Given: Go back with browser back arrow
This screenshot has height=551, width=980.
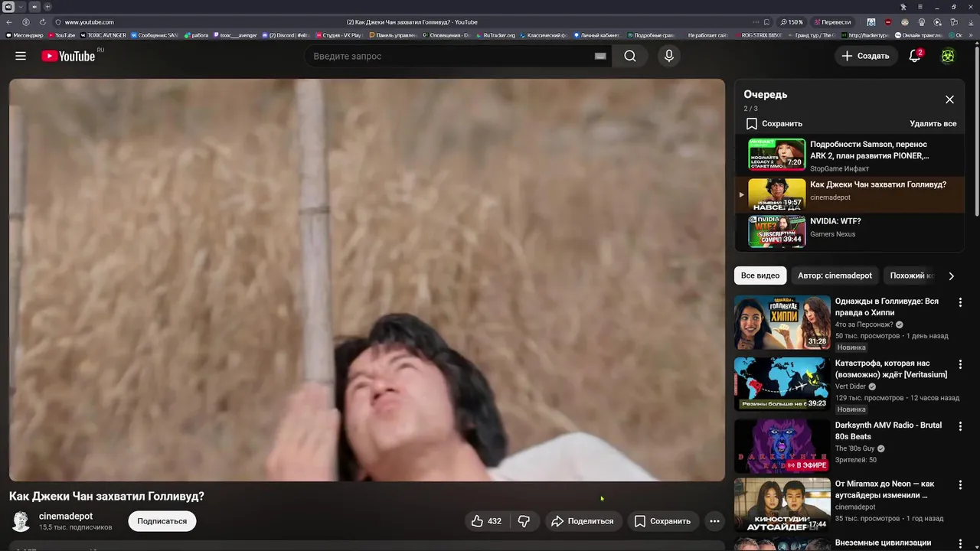Looking at the screenshot, I should 9,22.
